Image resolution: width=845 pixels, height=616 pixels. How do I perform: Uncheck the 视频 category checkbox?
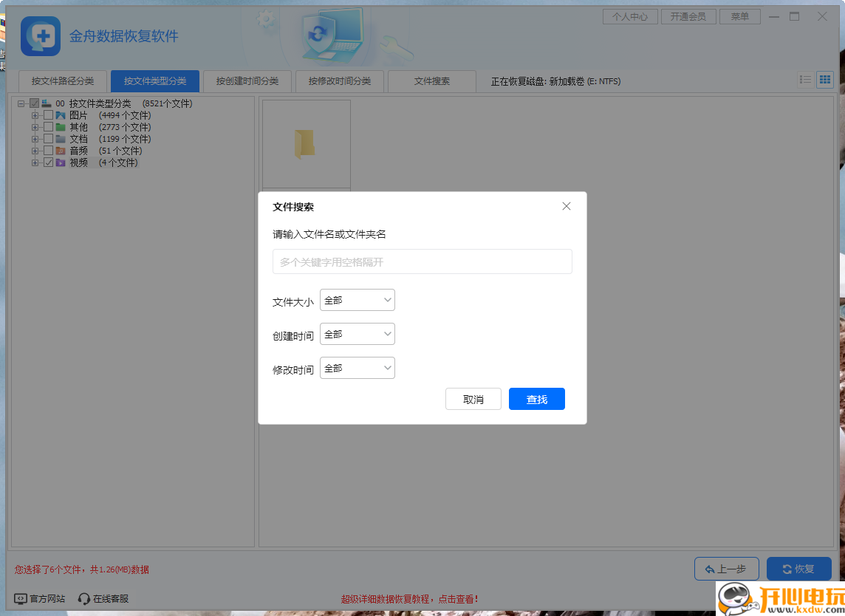[x=48, y=162]
